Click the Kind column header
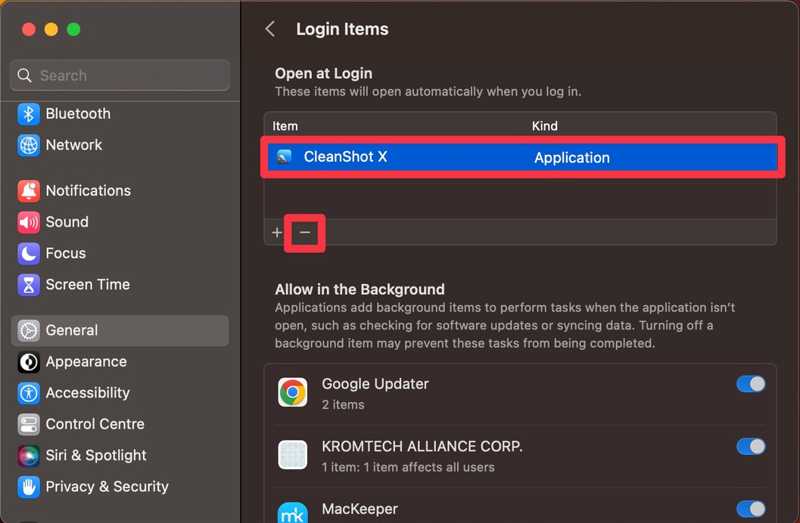The image size is (800, 523). (544, 126)
